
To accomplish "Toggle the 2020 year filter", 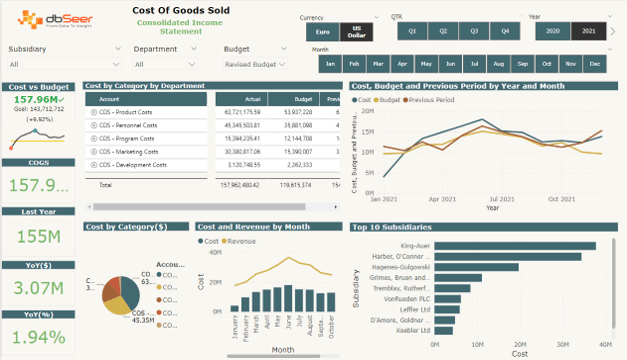I will coord(553,31).
